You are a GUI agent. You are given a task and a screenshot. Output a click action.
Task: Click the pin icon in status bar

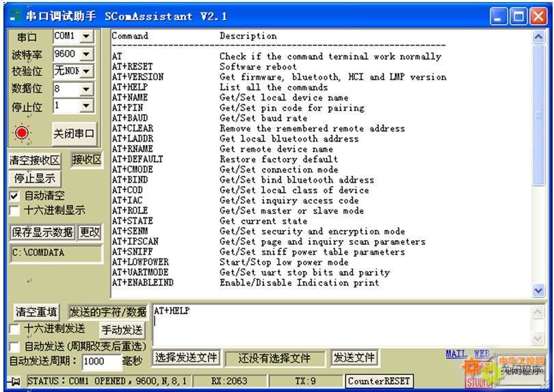[x=15, y=381]
